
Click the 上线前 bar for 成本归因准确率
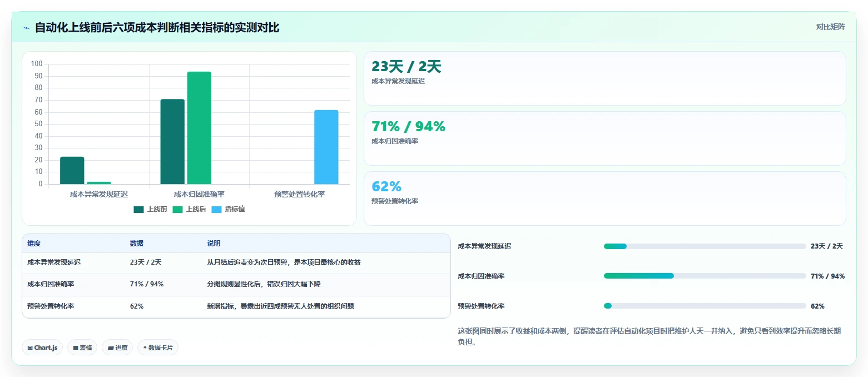(172, 142)
